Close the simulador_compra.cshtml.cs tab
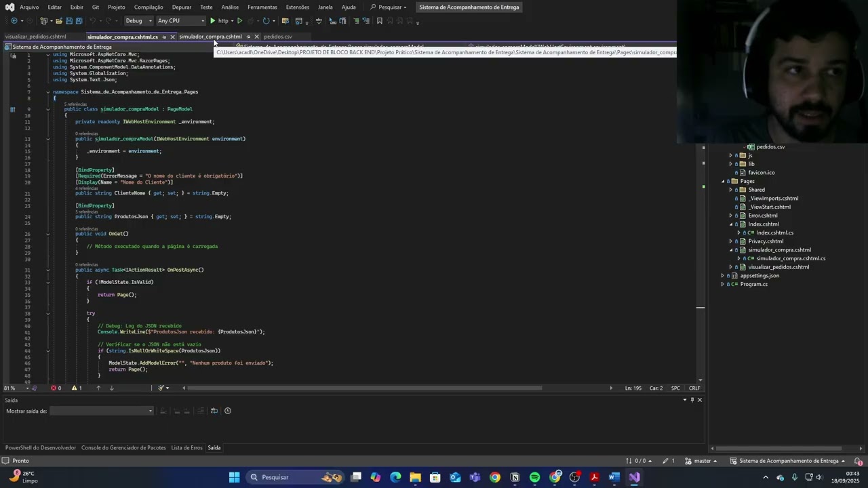868x488 pixels. click(x=173, y=37)
